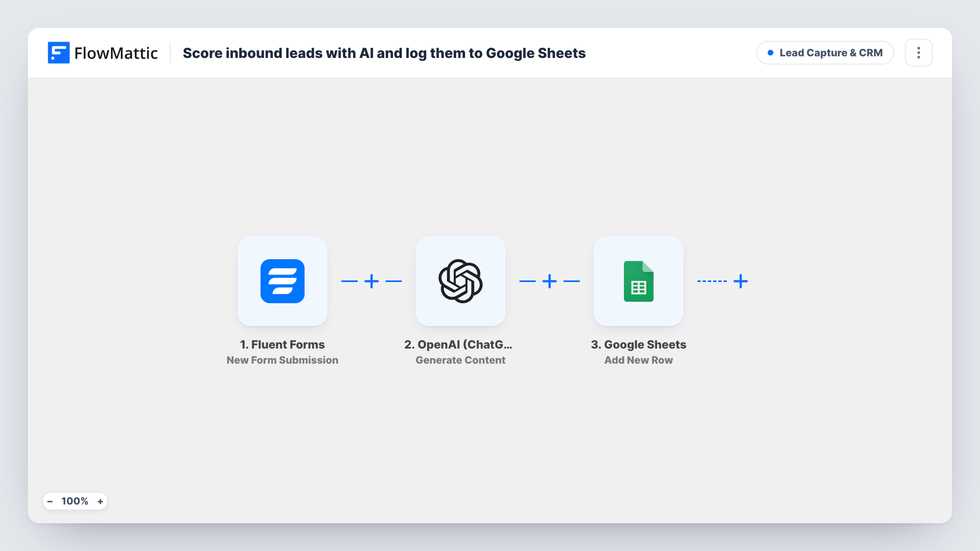Select the 'Add New Row' action text
980x551 pixels.
coord(639,360)
